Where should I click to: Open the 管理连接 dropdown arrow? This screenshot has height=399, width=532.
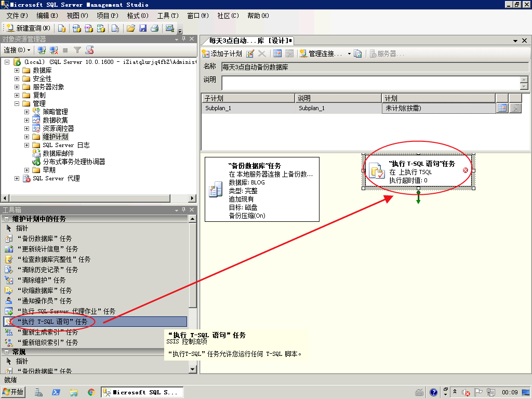pyautogui.click(x=349, y=54)
